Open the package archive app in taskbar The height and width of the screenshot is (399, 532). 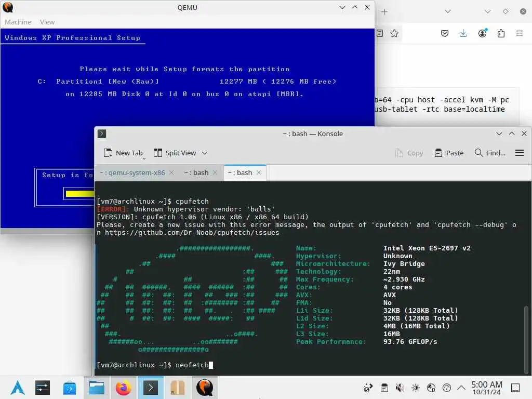click(177, 388)
